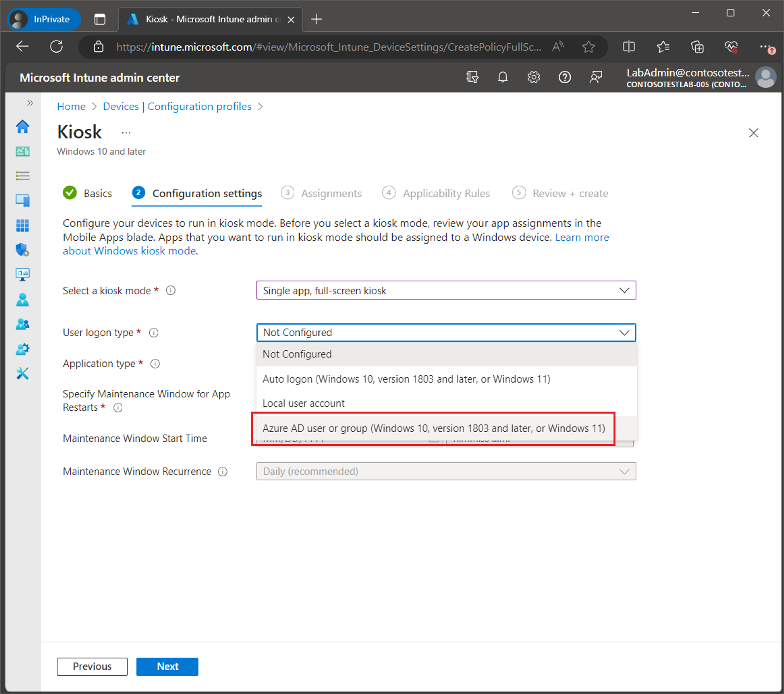Close the Kiosk browser tab

291,19
